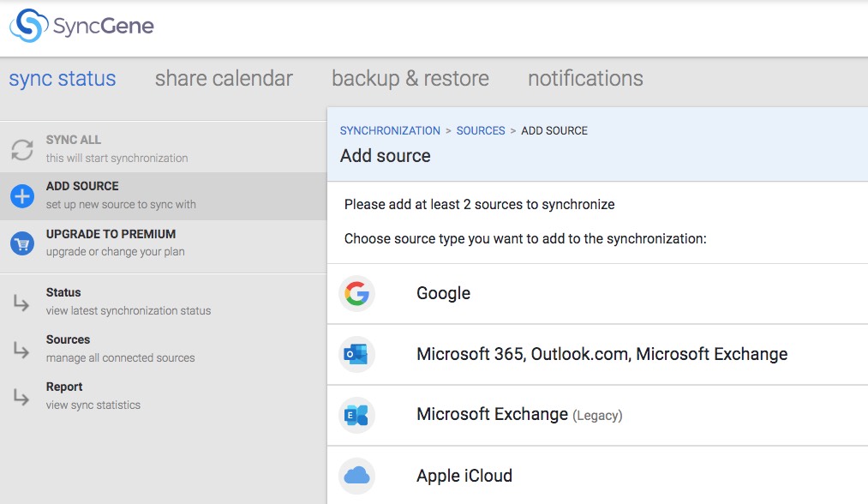Click 'view latest synchronization status' subtitle
This screenshot has height=504, width=868.
tap(129, 310)
